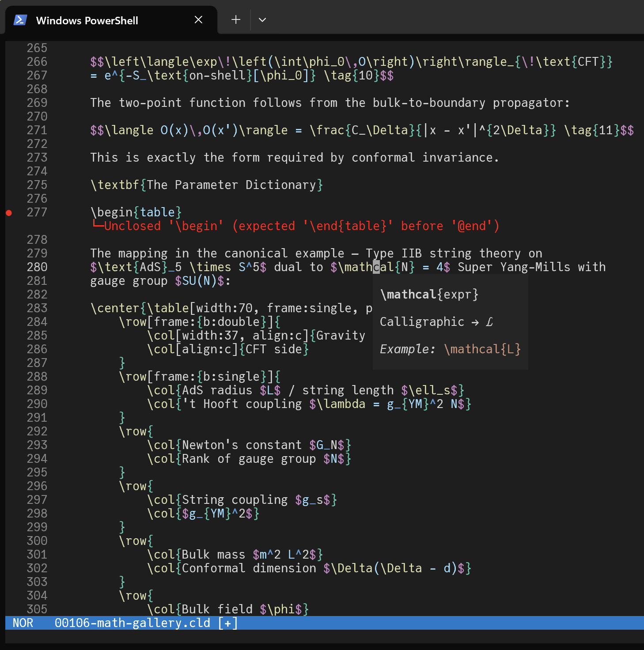Click \row[frame:{b:double}]{ on line 284
Screen dimensions: 644x650
[x=200, y=322]
